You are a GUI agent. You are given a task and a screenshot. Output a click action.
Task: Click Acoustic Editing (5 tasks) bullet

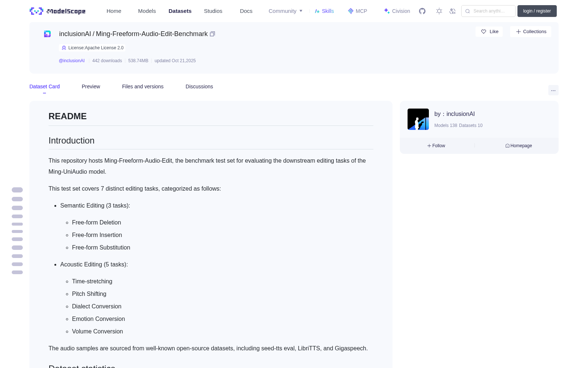tap(94, 264)
